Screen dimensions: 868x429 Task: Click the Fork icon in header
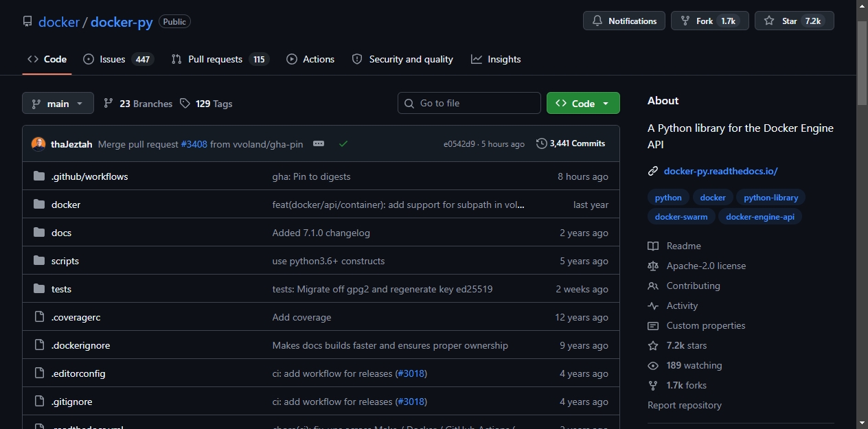pyautogui.click(x=685, y=21)
